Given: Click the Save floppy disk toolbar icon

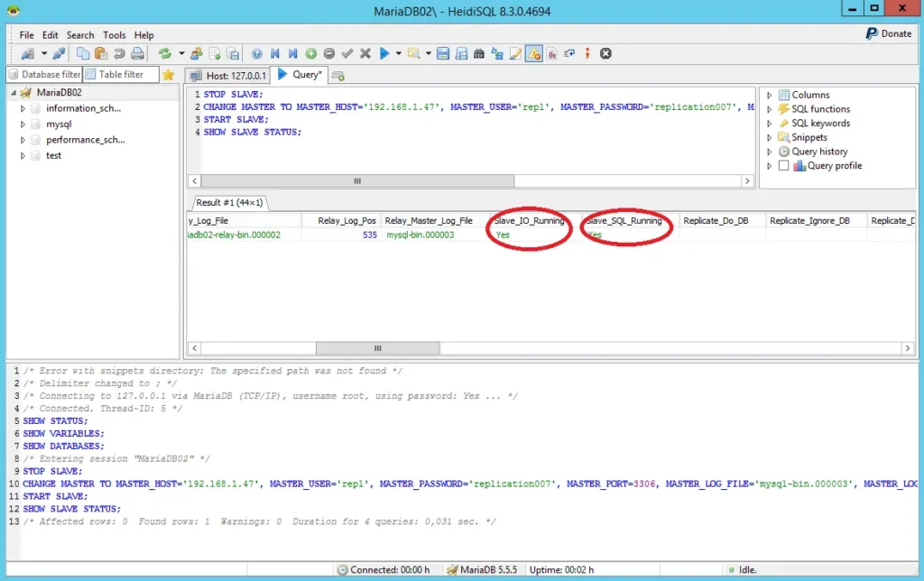Looking at the screenshot, I should 443,54.
